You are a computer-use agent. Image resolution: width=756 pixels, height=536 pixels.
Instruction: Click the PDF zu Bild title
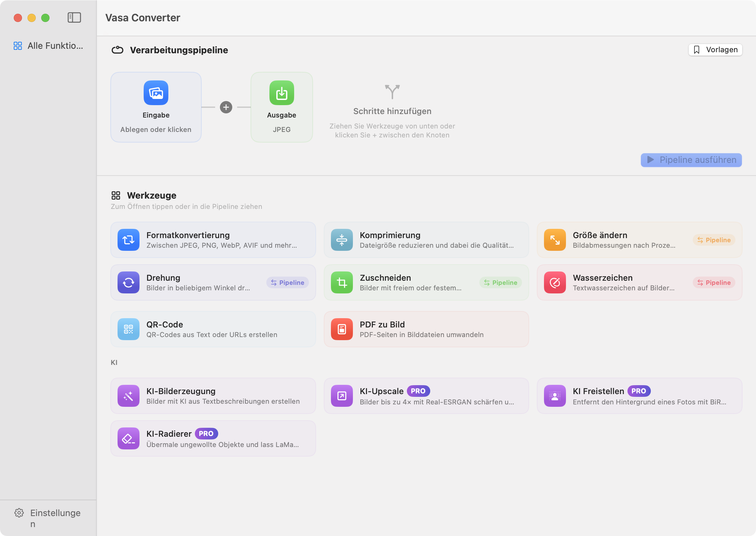click(382, 324)
